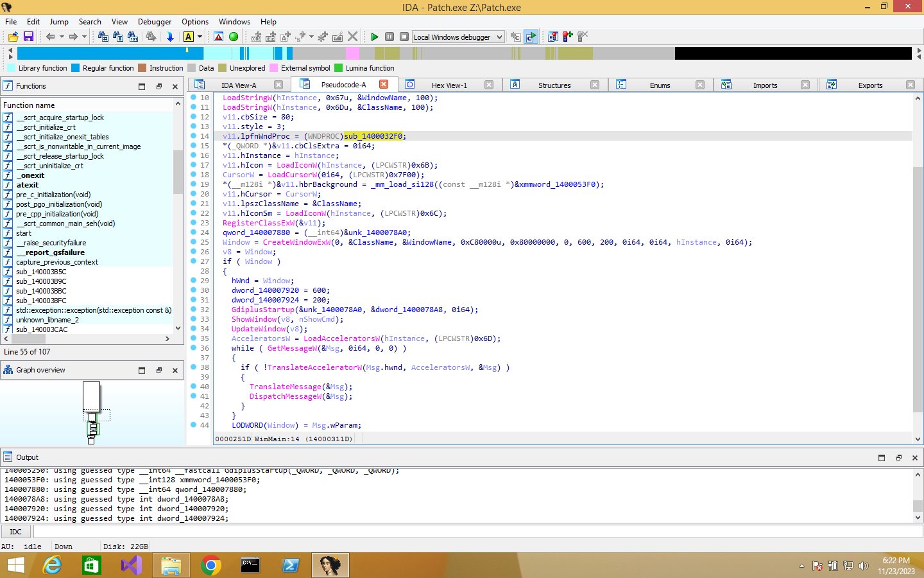Click sub_1400032F0 in the pseudocode

(x=373, y=136)
